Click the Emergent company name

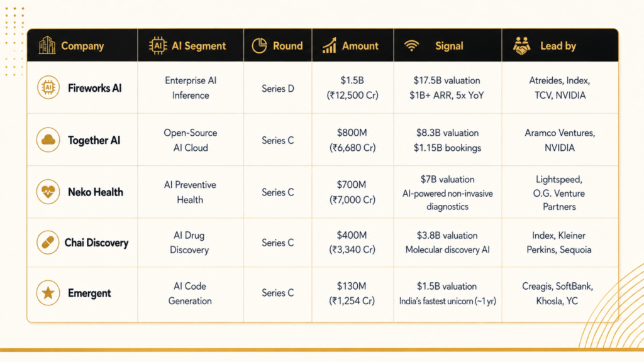[x=89, y=293]
